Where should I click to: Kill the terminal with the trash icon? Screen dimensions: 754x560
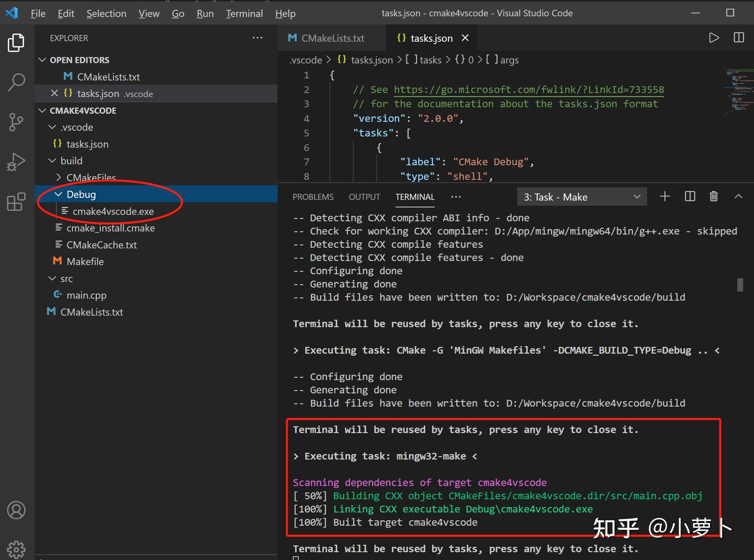(714, 196)
